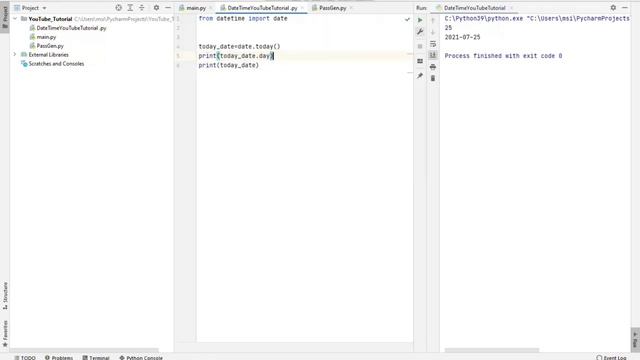
Task: Pin the Run tab with pin icon
Action: coord(420,76)
